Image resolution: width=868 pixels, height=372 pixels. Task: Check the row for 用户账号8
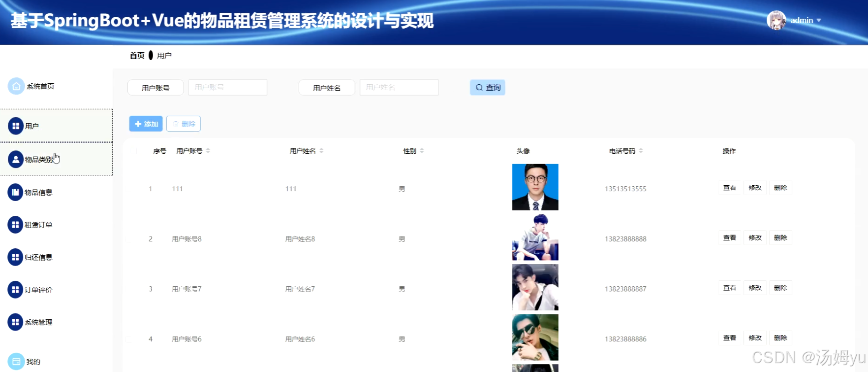(128, 239)
